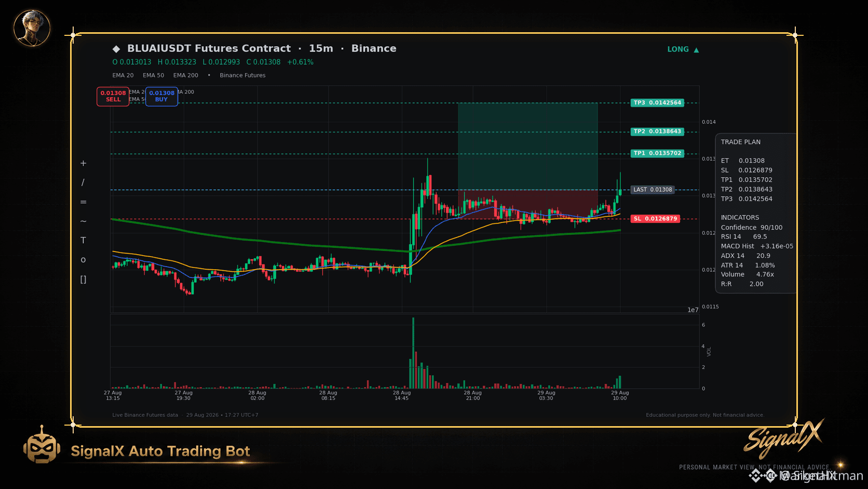This screenshot has height=489, width=868.
Task: Click the "27 Aug 13:15" time axis label
Action: click(113, 395)
